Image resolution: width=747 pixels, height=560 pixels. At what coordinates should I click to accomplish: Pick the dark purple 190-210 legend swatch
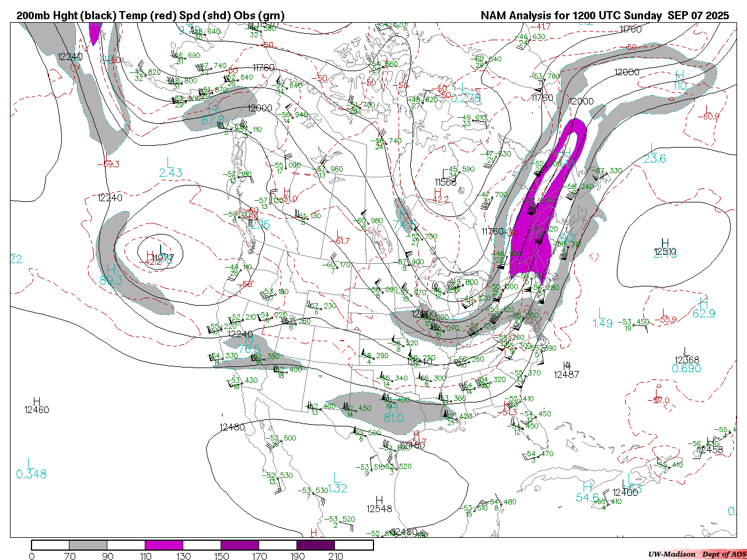[x=316, y=545]
